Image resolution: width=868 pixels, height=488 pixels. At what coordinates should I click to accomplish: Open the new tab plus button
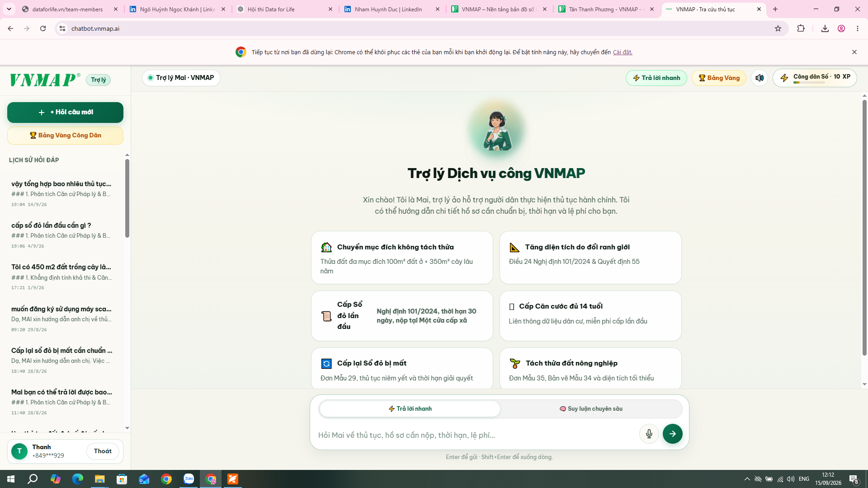(775, 9)
